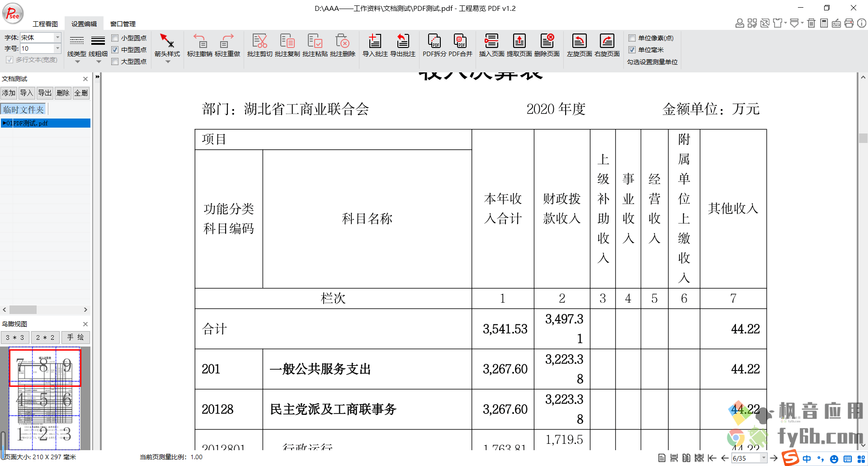
Task: Choose the 2 * 2 bird's-eye layout
Action: tap(45, 338)
